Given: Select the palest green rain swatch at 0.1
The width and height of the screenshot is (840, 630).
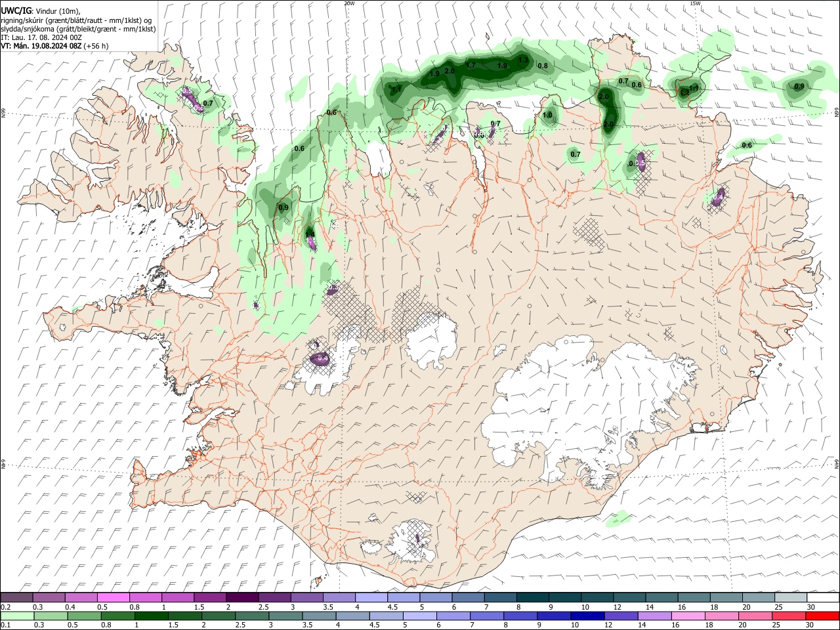Looking at the screenshot, I should [17, 616].
